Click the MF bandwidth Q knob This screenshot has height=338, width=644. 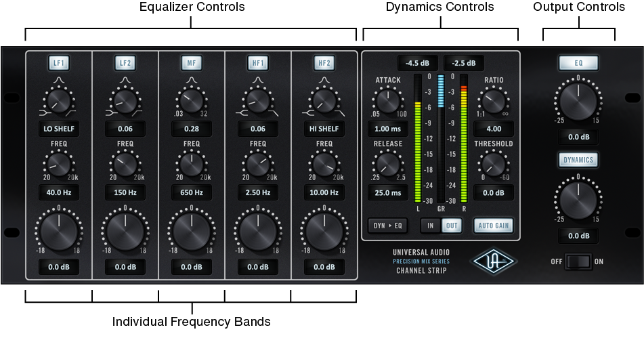pyautogui.click(x=192, y=102)
